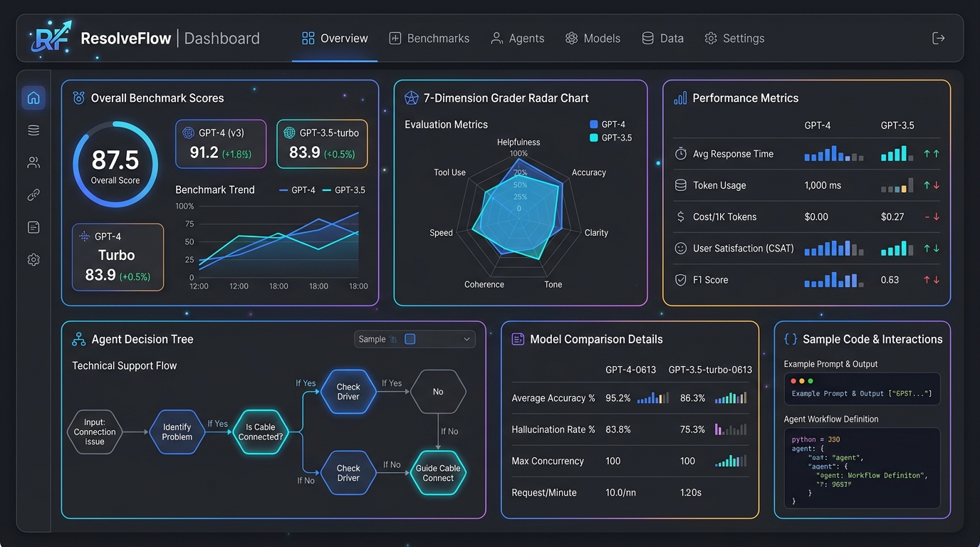Click the users icon in the sidebar

[x=33, y=162]
